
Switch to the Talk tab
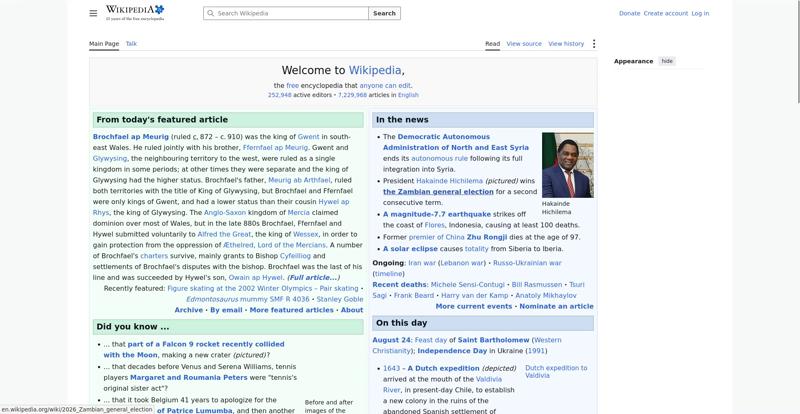point(131,44)
